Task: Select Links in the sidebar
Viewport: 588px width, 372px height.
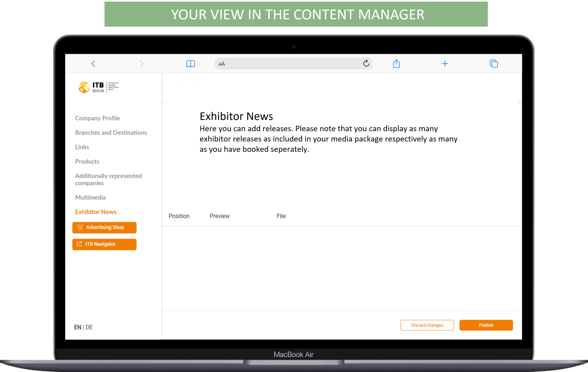Action: point(82,147)
